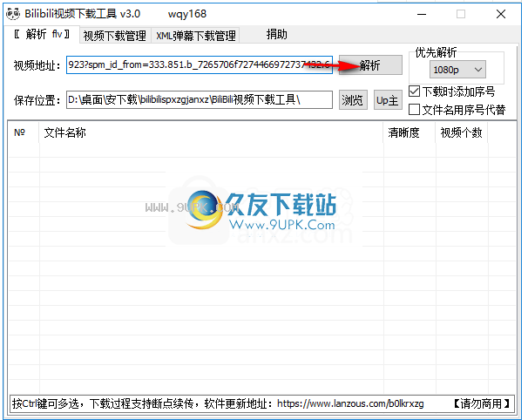Click the 视频地址: label
This screenshot has width=528, height=420.
click(x=37, y=65)
